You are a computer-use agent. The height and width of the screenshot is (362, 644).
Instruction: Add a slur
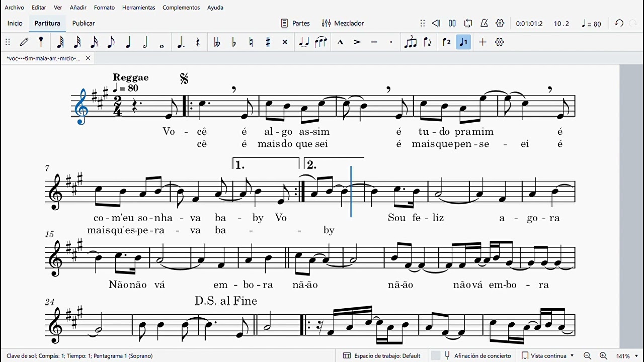(x=321, y=42)
